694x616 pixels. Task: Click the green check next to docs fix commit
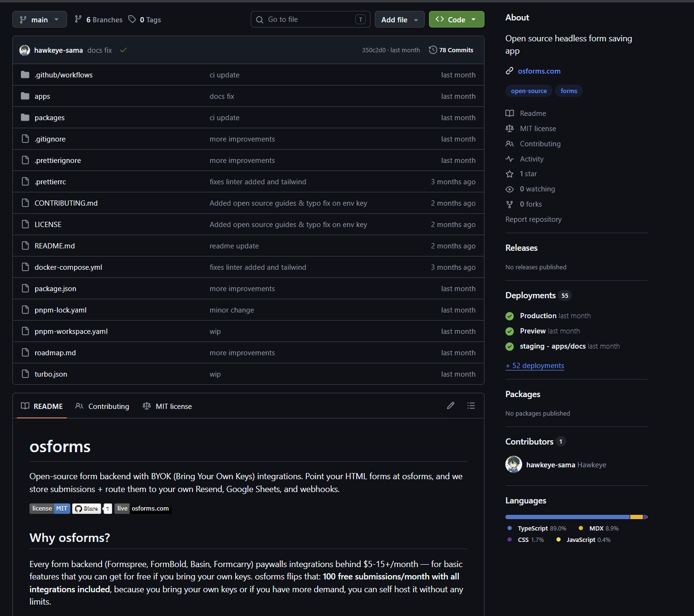click(123, 50)
